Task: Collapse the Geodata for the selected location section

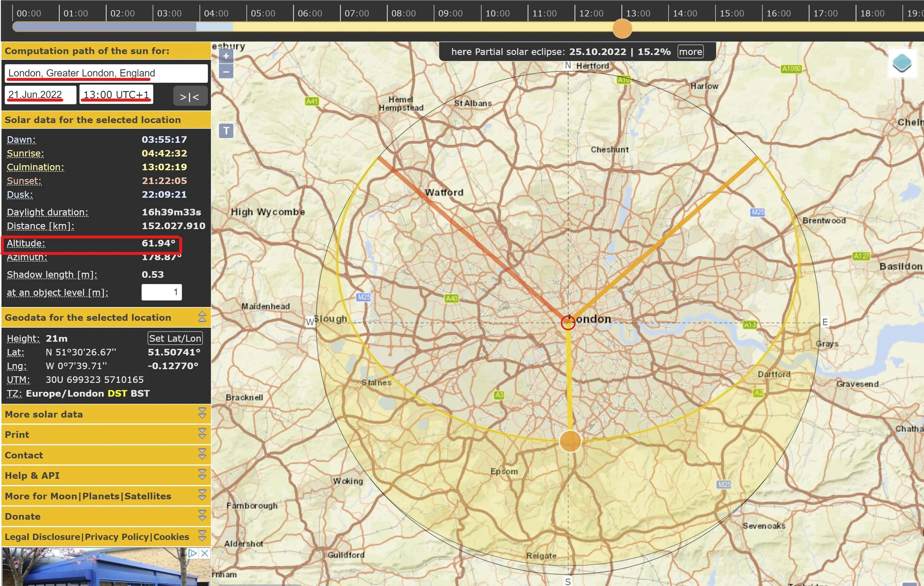Action: pyautogui.click(x=202, y=317)
